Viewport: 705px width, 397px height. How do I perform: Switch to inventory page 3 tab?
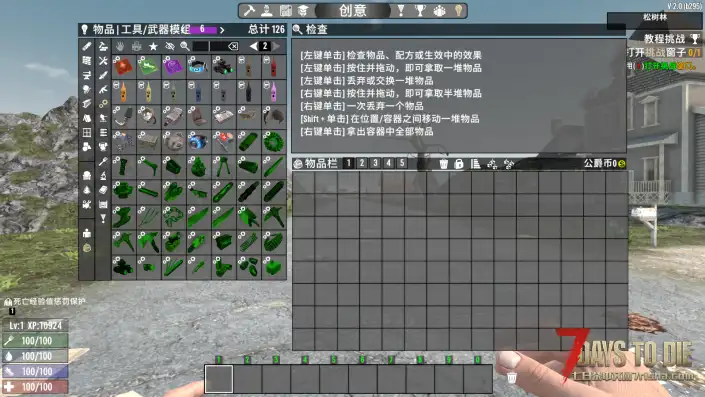375,163
